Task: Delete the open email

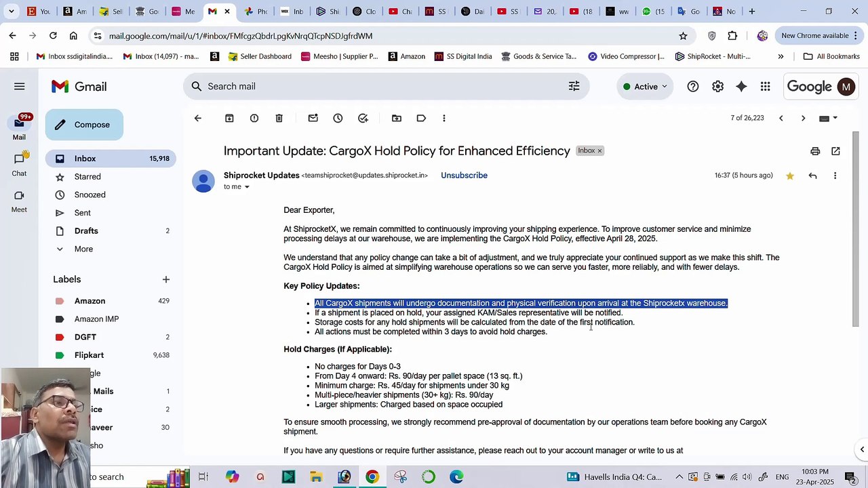Action: (279, 118)
